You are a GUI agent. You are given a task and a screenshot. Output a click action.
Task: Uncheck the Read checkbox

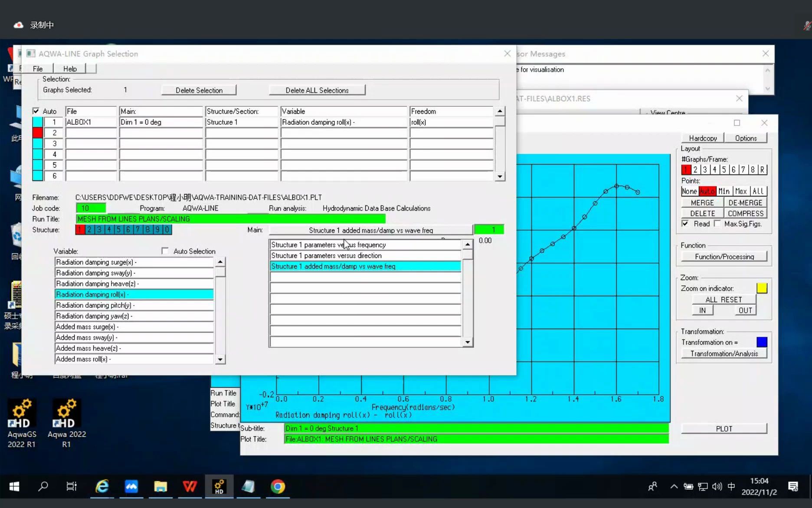pyautogui.click(x=685, y=224)
